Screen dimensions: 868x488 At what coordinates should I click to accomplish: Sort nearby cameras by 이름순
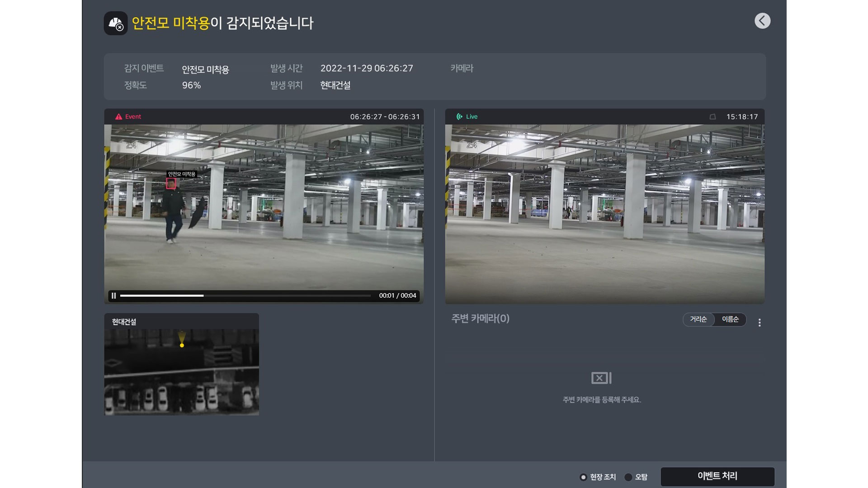730,319
